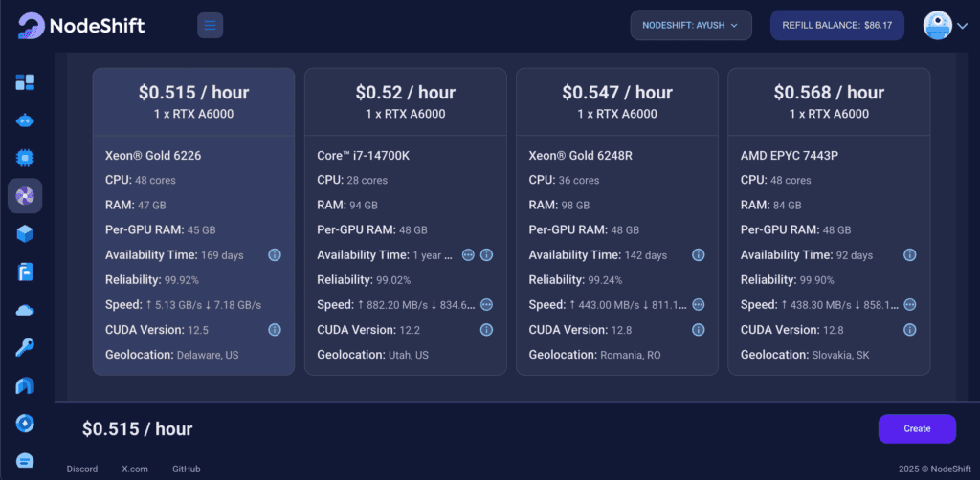Image resolution: width=980 pixels, height=480 pixels.
Task: Open the CPU chip icon in sidebar
Action: click(x=25, y=158)
